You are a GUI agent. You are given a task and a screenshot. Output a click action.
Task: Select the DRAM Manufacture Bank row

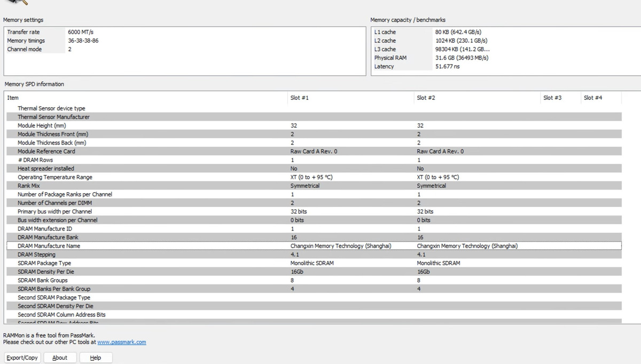pos(313,237)
